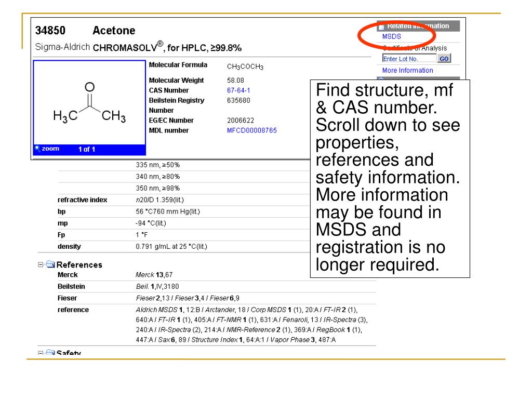Open CAS number 67-64-1 link

tap(238, 90)
